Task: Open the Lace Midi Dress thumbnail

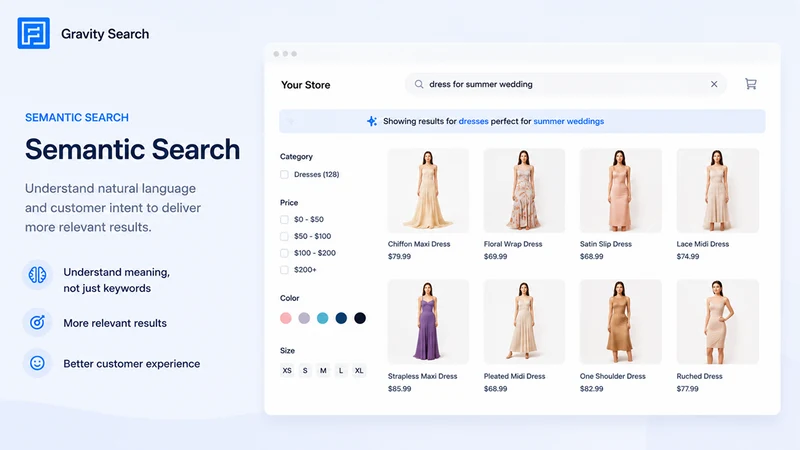Action: 717,190
